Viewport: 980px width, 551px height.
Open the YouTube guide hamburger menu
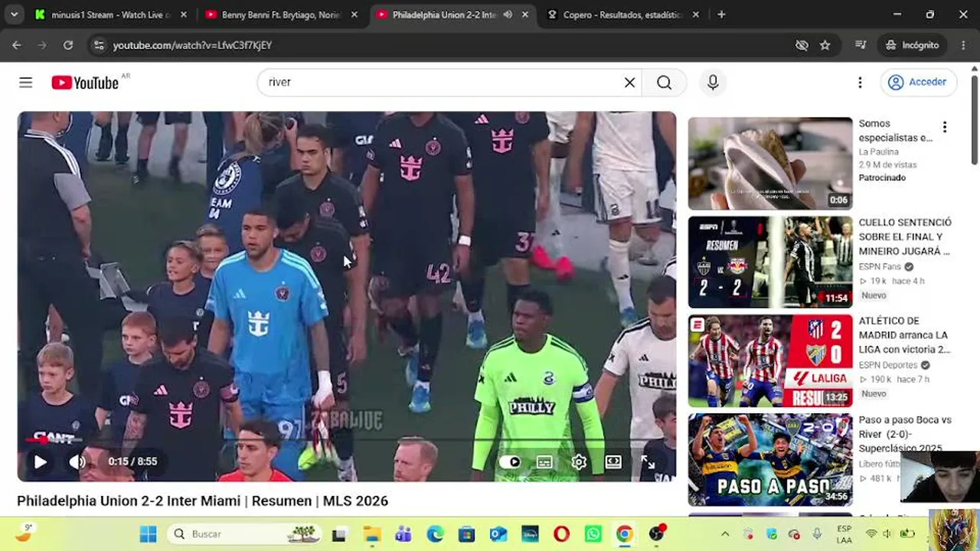pyautogui.click(x=26, y=83)
